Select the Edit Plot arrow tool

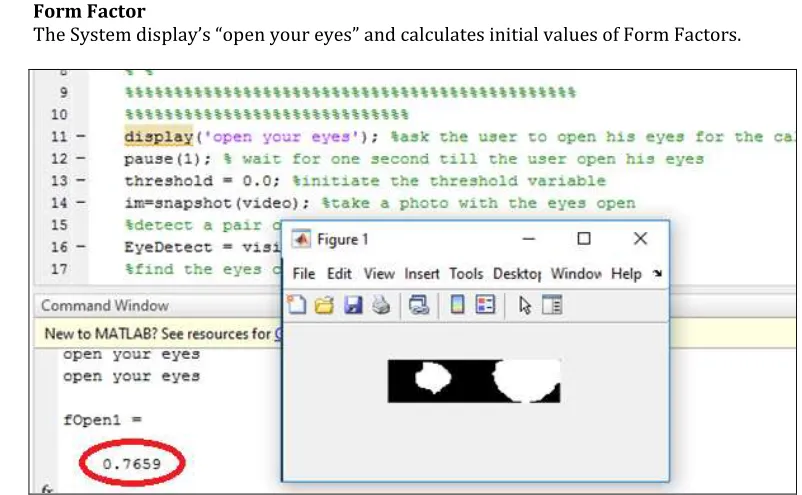coord(525,305)
